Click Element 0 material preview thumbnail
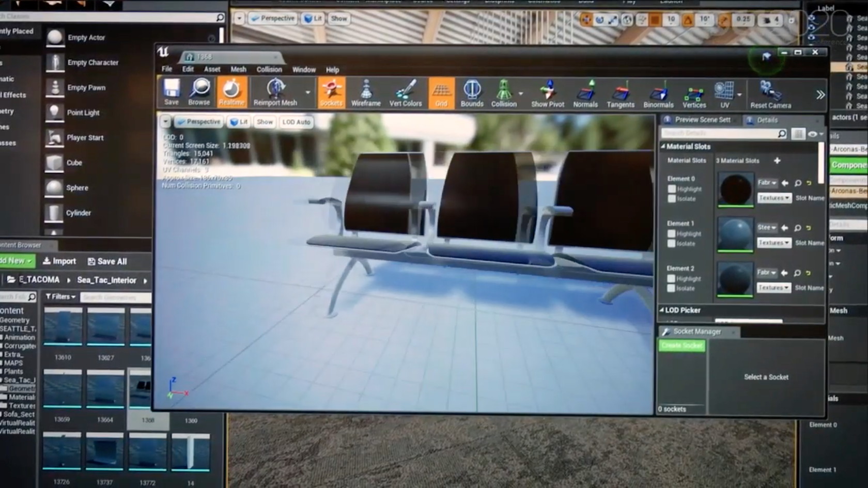 point(735,190)
